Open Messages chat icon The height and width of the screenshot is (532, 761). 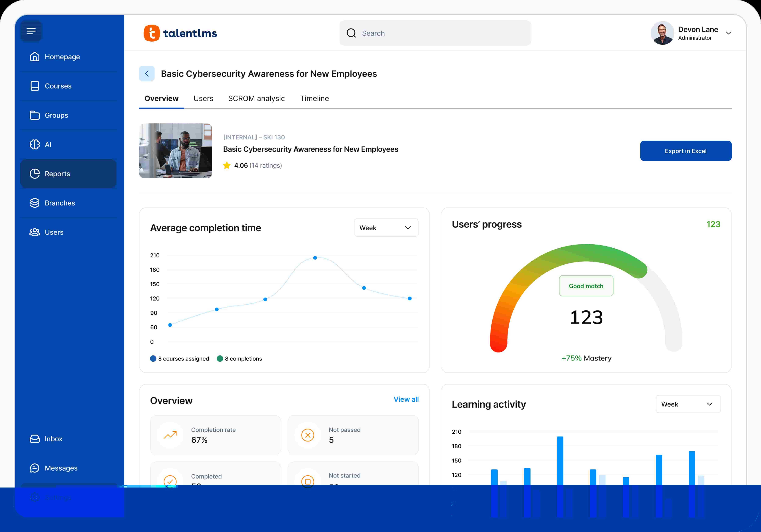(34, 468)
